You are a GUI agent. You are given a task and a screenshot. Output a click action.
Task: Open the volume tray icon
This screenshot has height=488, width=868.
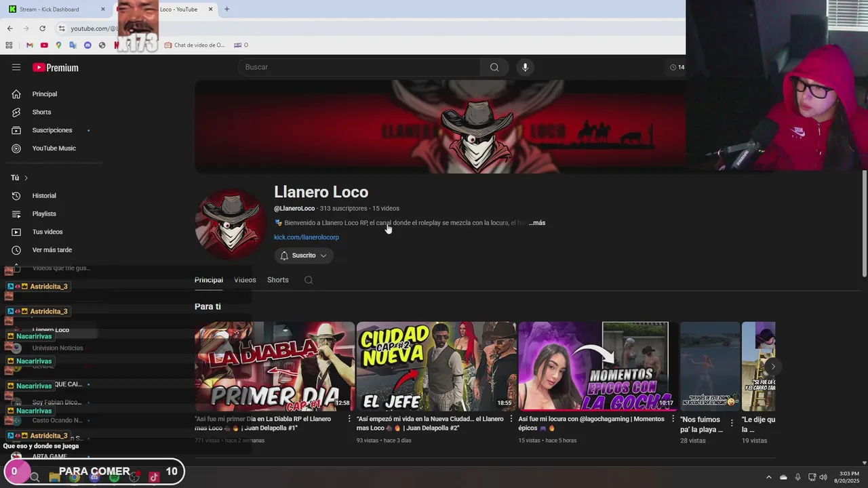pyautogui.click(x=823, y=477)
